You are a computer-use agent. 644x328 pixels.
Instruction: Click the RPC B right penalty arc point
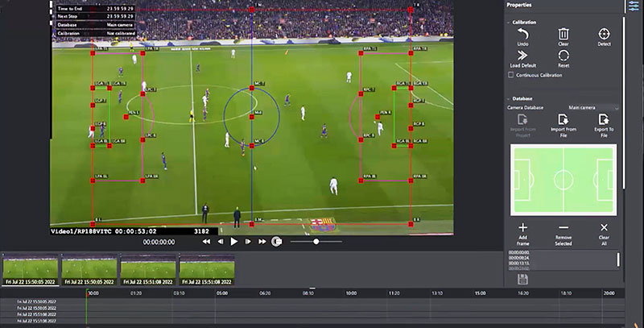(x=361, y=139)
